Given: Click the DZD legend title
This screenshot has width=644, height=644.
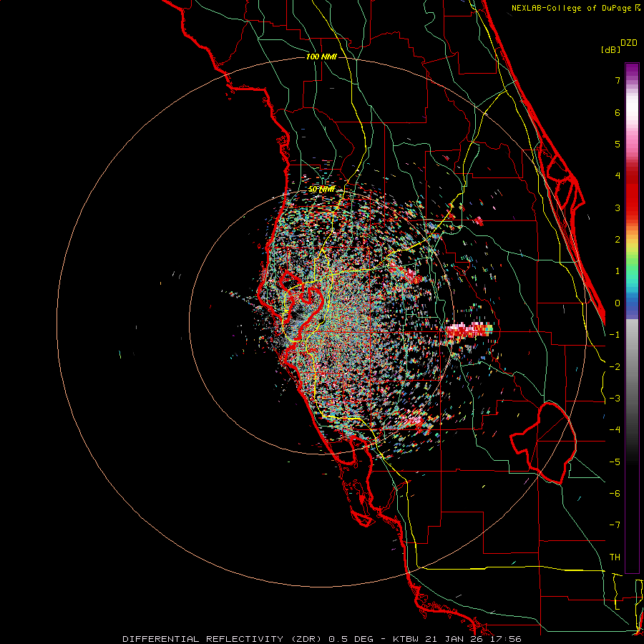Looking at the screenshot, I should [629, 43].
